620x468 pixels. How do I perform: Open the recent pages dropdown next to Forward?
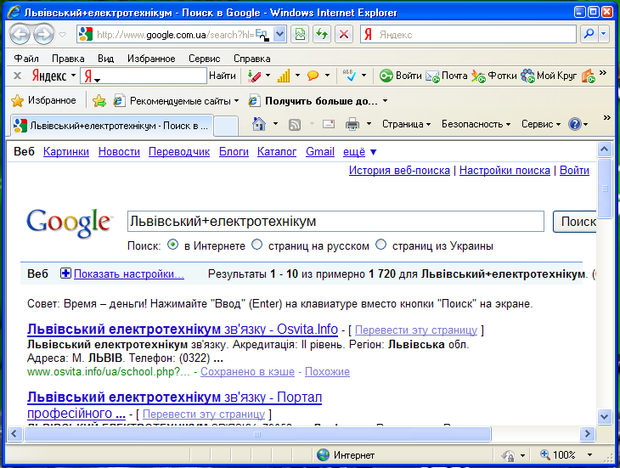[62, 35]
